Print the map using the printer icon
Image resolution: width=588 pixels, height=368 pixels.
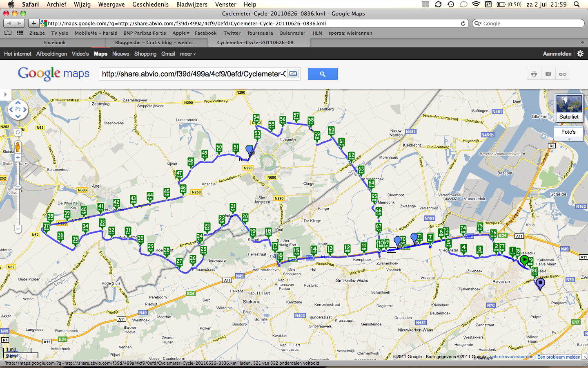tap(534, 74)
